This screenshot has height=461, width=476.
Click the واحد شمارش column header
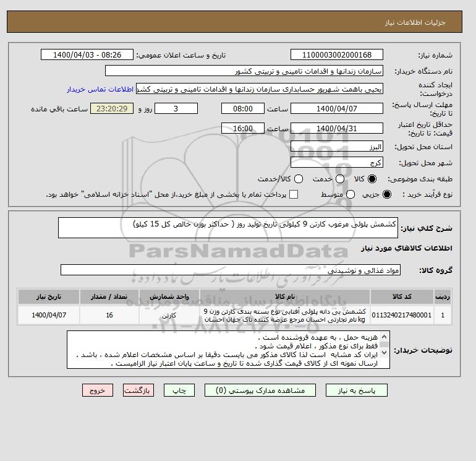pos(169,296)
